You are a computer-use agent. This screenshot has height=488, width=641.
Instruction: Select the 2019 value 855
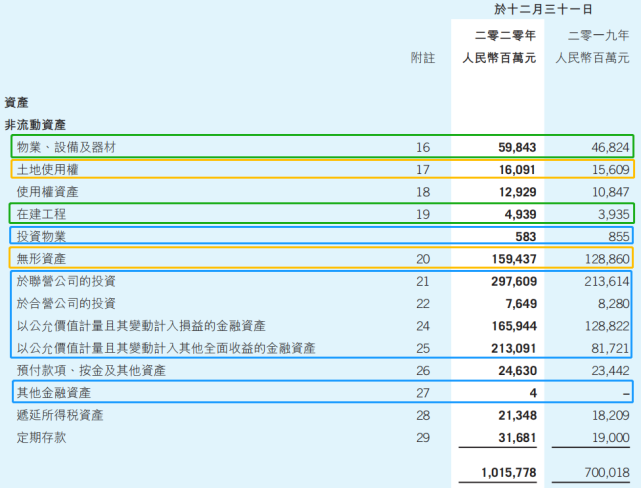click(x=619, y=237)
